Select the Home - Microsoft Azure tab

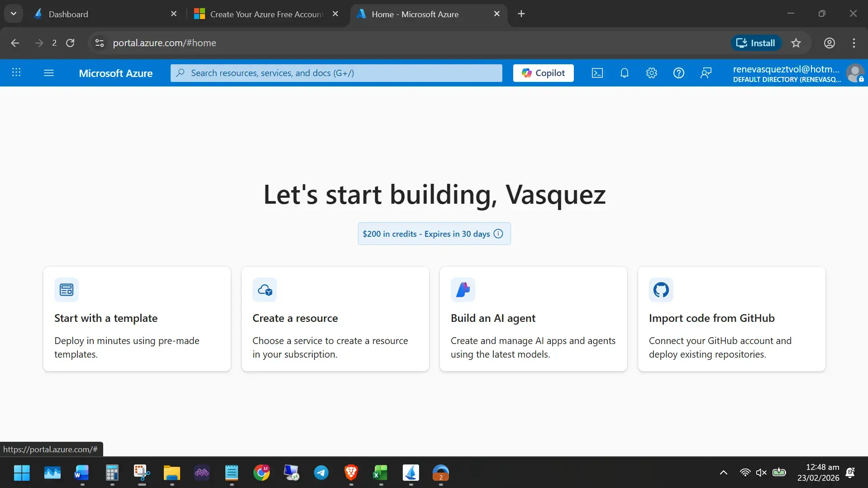pos(429,14)
